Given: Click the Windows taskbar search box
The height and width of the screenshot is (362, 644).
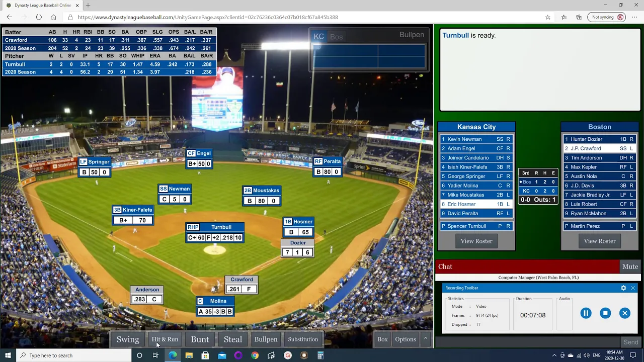Looking at the screenshot, I should [74, 355].
